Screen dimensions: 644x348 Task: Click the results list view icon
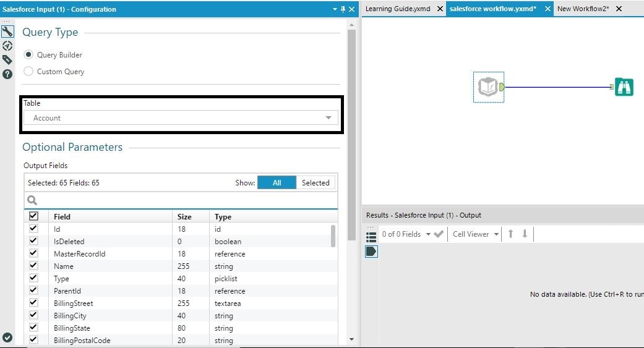(371, 237)
